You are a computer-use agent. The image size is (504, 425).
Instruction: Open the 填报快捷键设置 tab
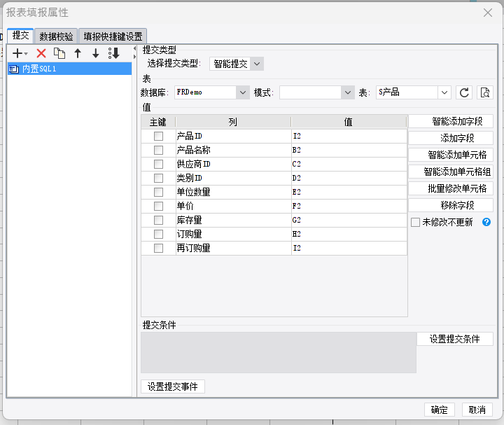tap(113, 36)
